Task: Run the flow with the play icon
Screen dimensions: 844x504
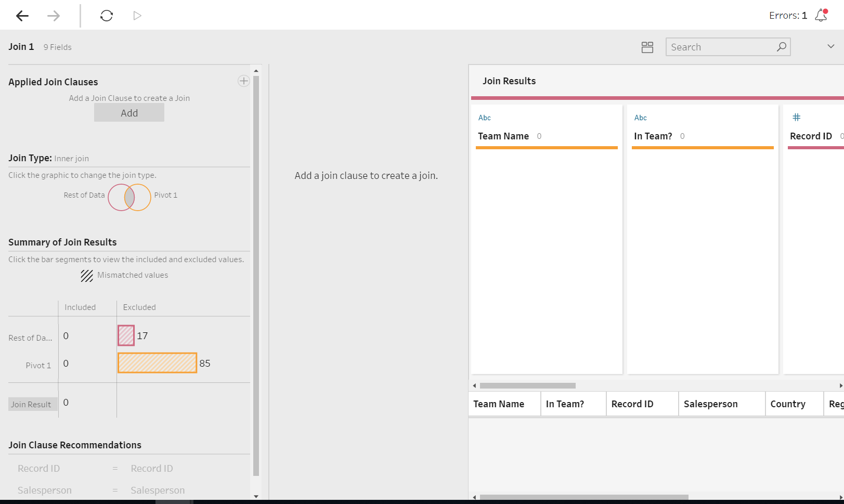Action: pyautogui.click(x=137, y=16)
